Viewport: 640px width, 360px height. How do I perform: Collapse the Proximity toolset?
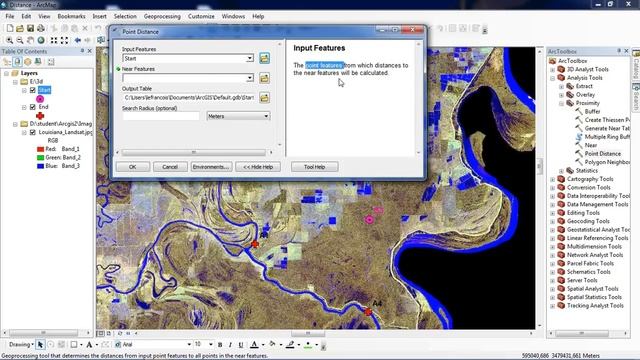point(561,103)
